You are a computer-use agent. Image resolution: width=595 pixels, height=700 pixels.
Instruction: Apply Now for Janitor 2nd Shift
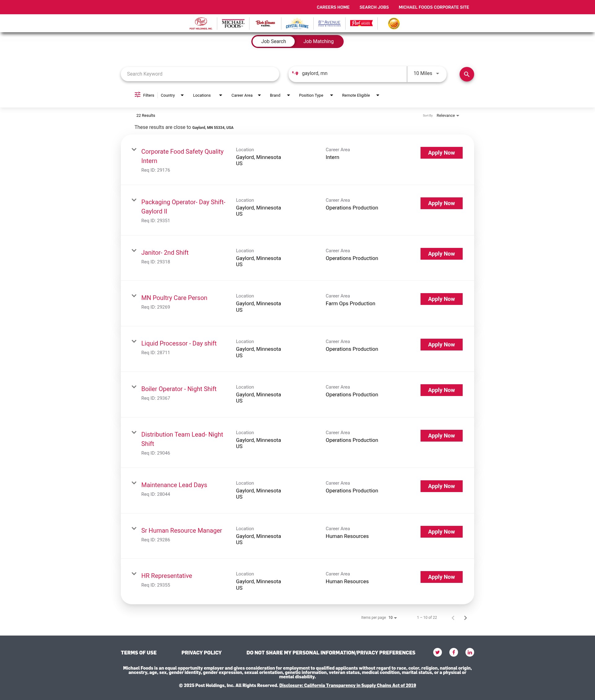pyautogui.click(x=441, y=254)
